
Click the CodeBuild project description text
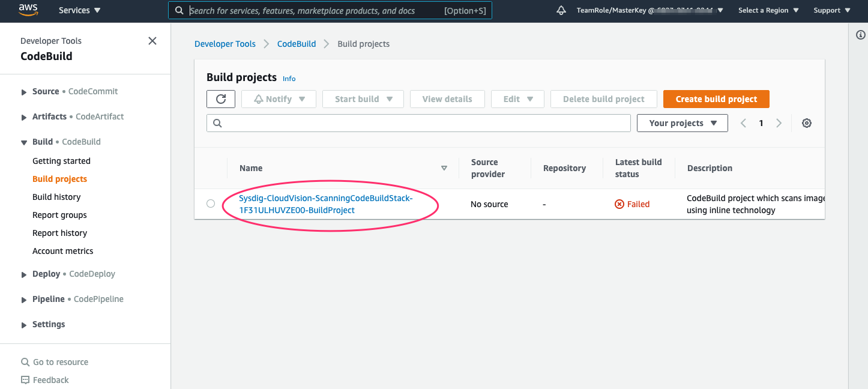(756, 204)
